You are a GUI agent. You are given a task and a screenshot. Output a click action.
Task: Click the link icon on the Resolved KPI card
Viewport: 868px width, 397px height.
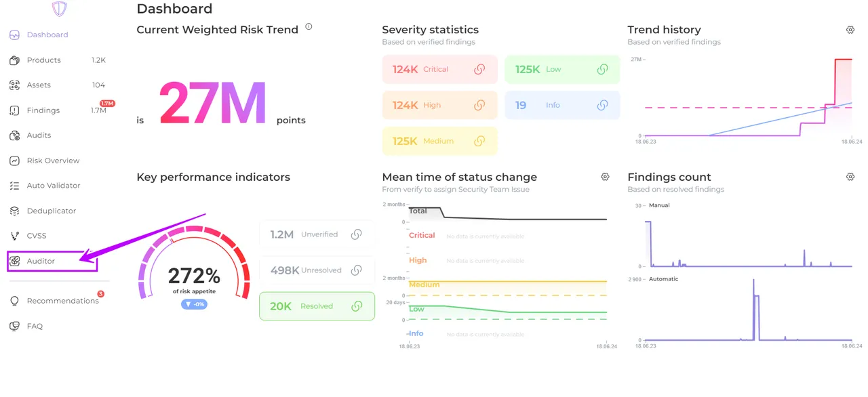pyautogui.click(x=356, y=306)
